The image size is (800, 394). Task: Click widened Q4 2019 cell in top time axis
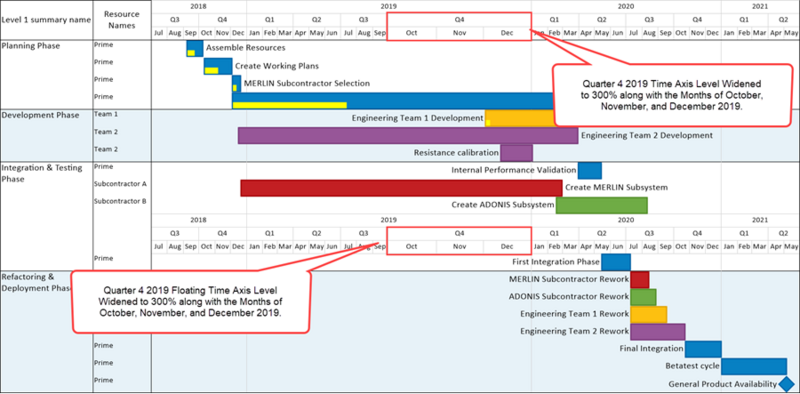pyautogui.click(x=459, y=20)
